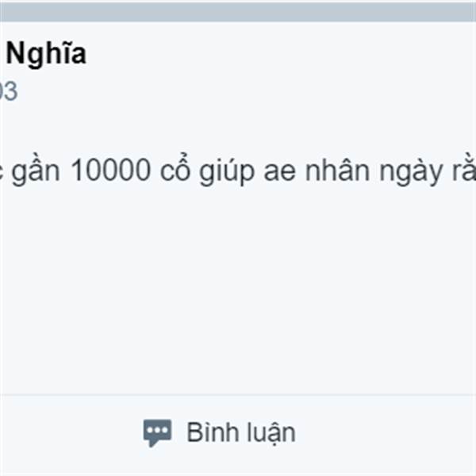Open comments via Bình luận button

219,433
